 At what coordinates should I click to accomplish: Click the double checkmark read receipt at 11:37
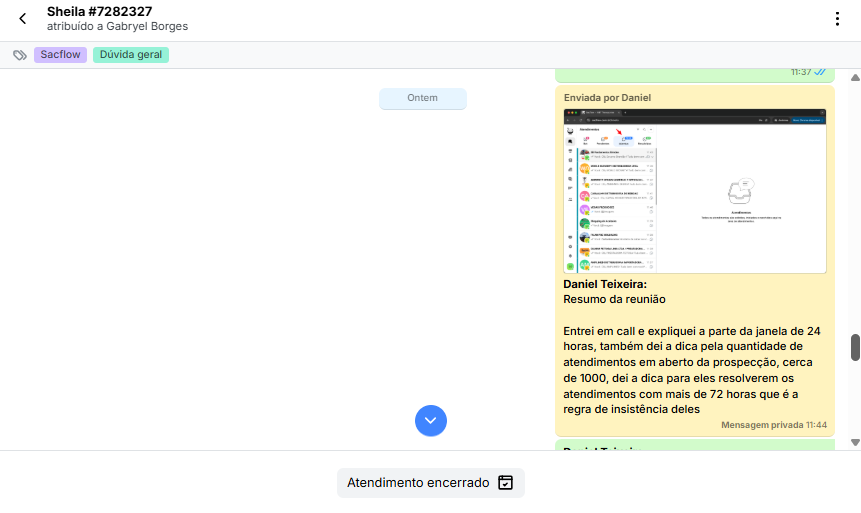pos(820,72)
